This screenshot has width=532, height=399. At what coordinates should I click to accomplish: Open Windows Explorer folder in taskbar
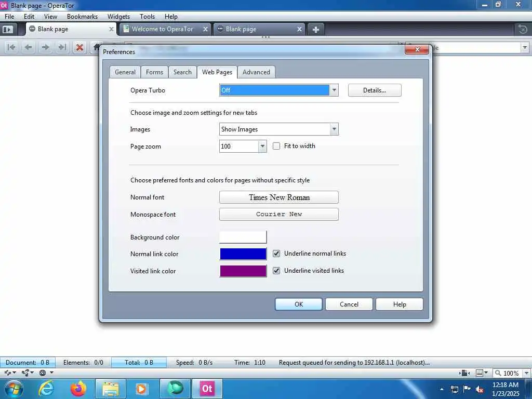tap(111, 389)
